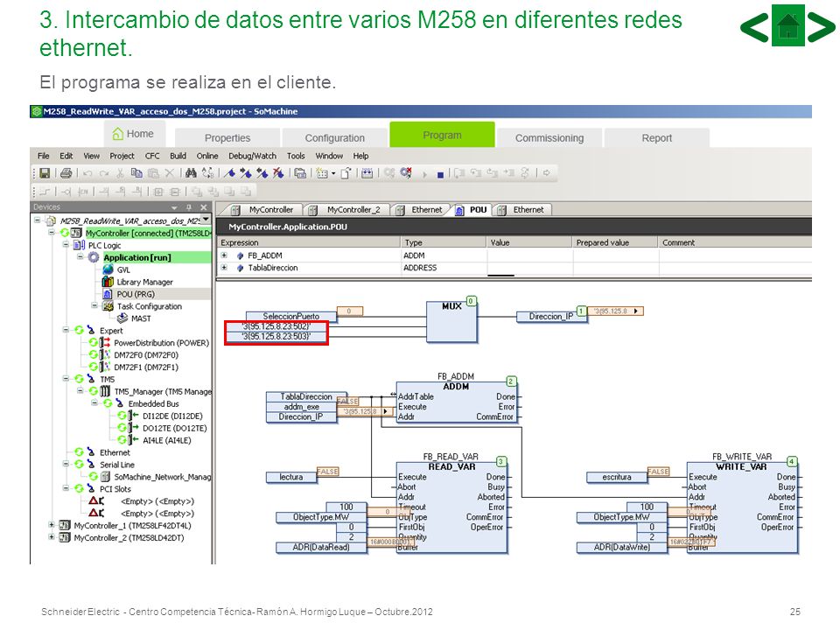Open the Debug/Watch menu
Viewport: 840px width, 630px height.
tap(252, 156)
